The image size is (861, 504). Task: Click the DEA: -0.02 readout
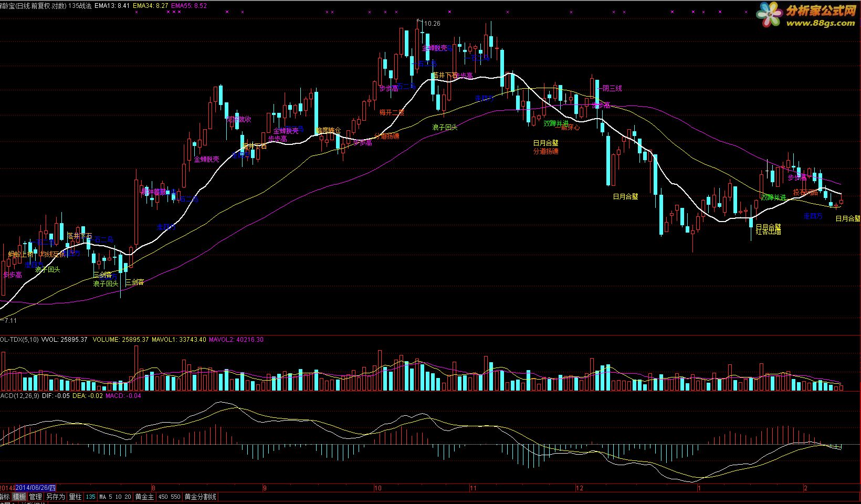point(88,396)
